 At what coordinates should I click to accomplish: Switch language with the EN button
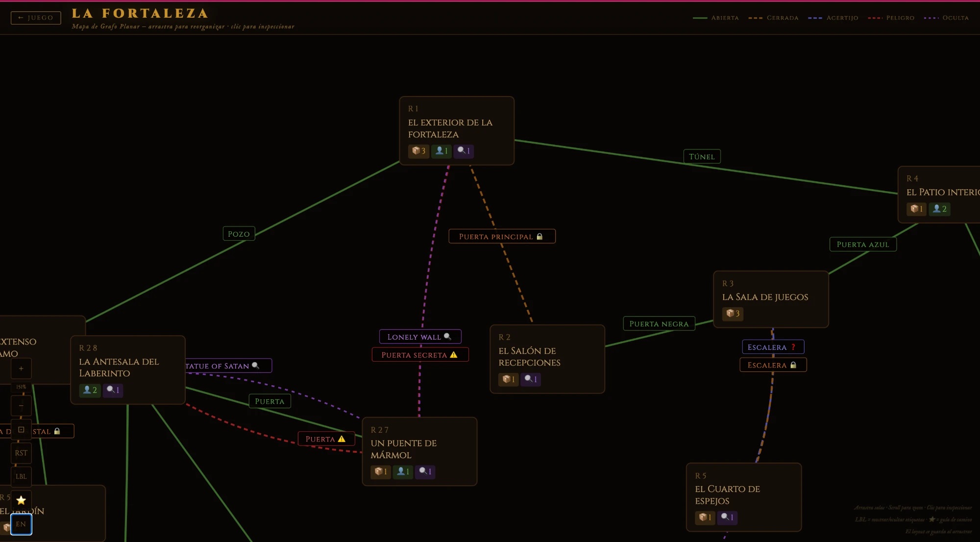pyautogui.click(x=21, y=524)
